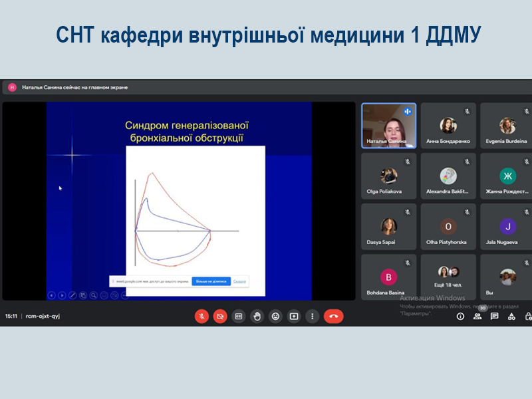Turn on the camera in call bar
Image resolution: width=532 pixels, height=399 pixels.
220,317
